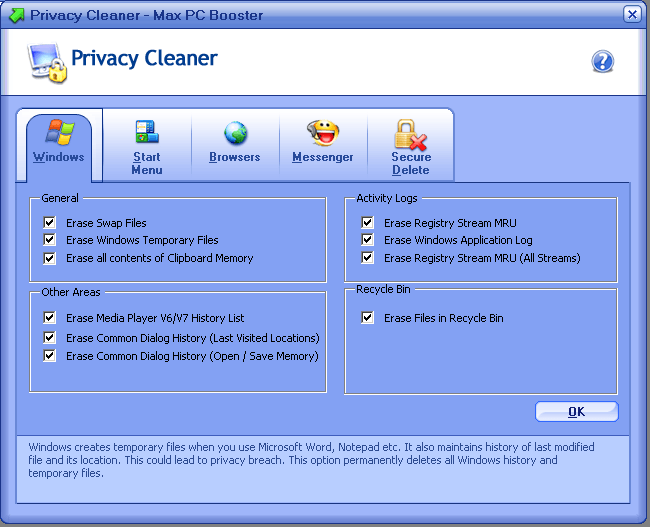Viewport: 650px width, 527px height.
Task: Toggle Common Dialog History Open / Save Memory
Action: click(49, 356)
